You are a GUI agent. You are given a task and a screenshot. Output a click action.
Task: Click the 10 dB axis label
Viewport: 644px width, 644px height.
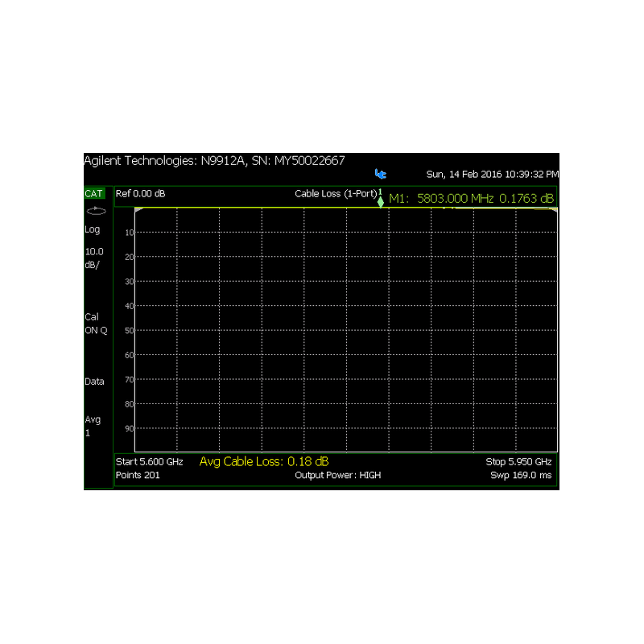(130, 233)
